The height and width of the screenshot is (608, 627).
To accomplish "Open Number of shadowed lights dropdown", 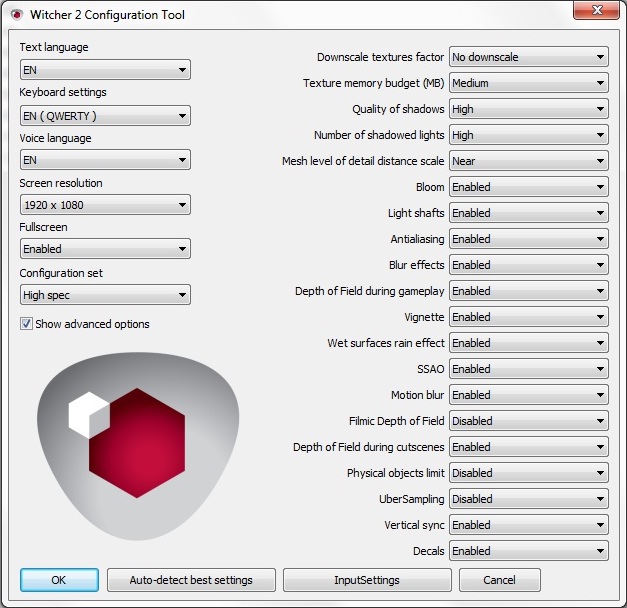I will [x=529, y=135].
